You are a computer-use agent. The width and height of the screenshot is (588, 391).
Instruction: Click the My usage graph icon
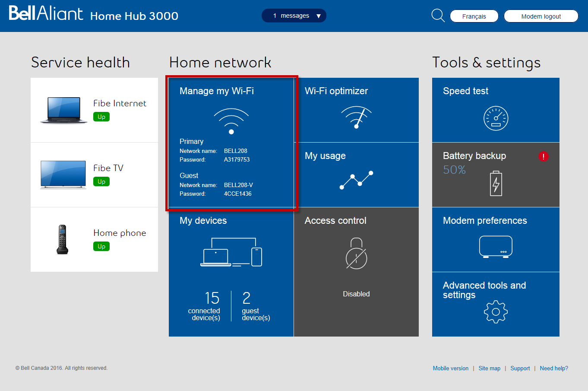coord(357,180)
